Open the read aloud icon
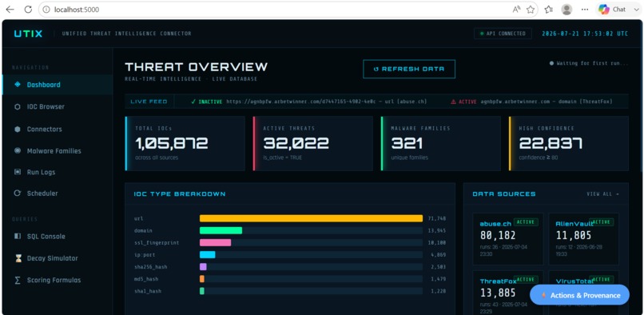644x315 pixels. tap(517, 10)
